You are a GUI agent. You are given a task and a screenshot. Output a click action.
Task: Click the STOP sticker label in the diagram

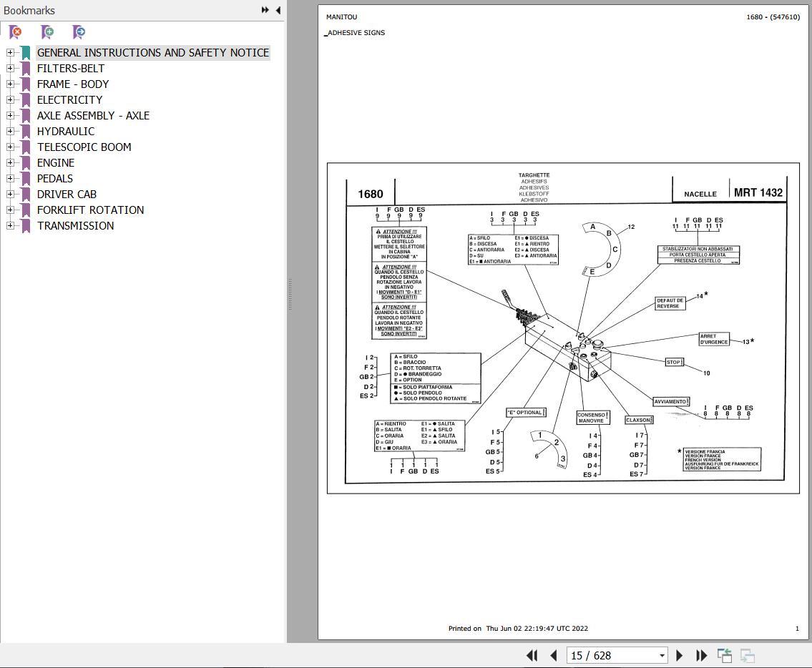(x=674, y=362)
